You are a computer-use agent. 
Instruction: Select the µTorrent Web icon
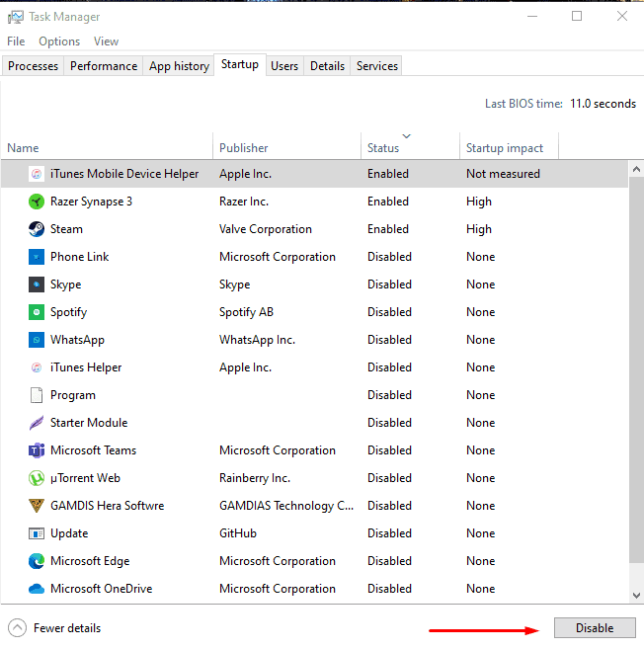(37, 478)
